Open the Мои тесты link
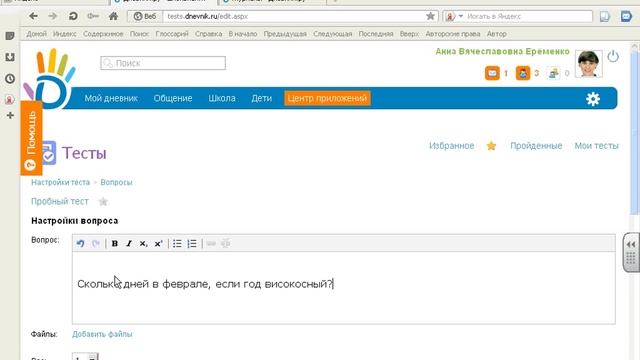This screenshot has width=640, height=360. pyautogui.click(x=596, y=146)
